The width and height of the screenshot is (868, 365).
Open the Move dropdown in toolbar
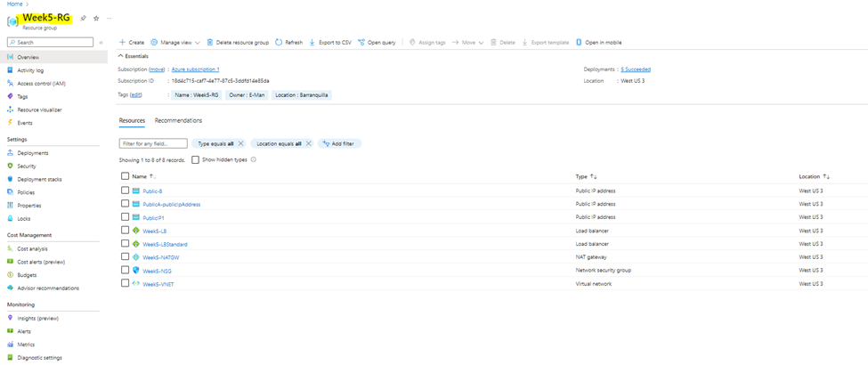(x=467, y=43)
